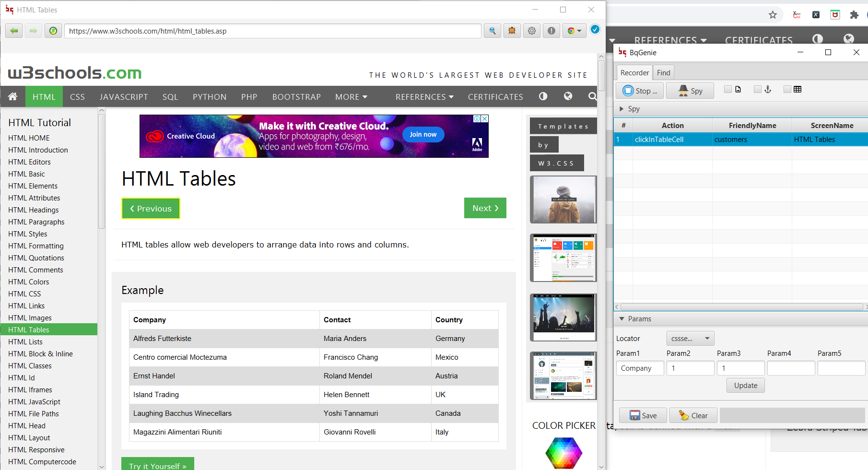868x470 pixels.
Task: Tick the checkbox beside the anchor icon
Action: (x=758, y=89)
